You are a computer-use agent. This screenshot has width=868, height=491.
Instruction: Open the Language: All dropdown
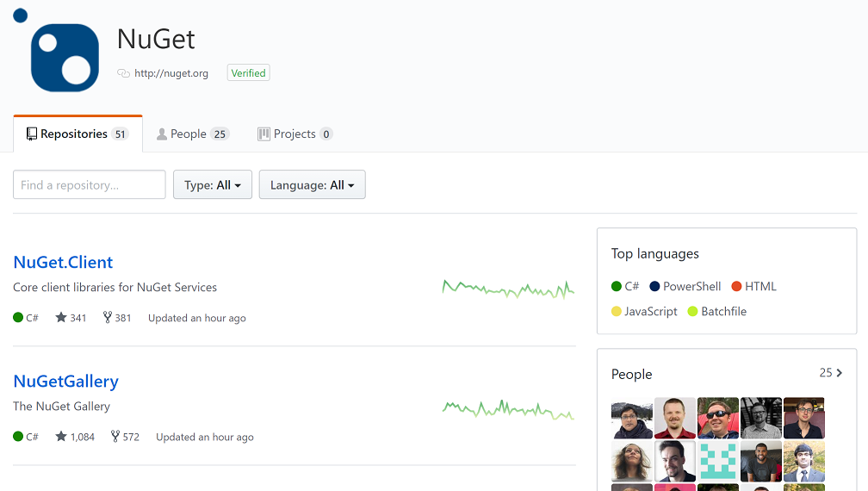click(x=313, y=185)
